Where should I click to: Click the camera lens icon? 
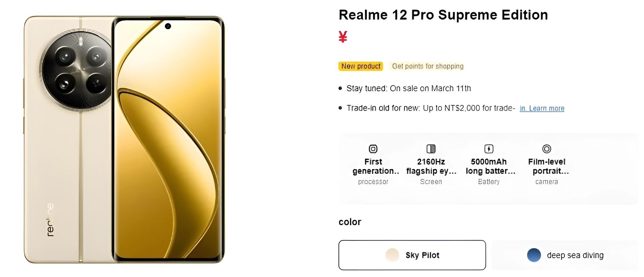(x=547, y=149)
